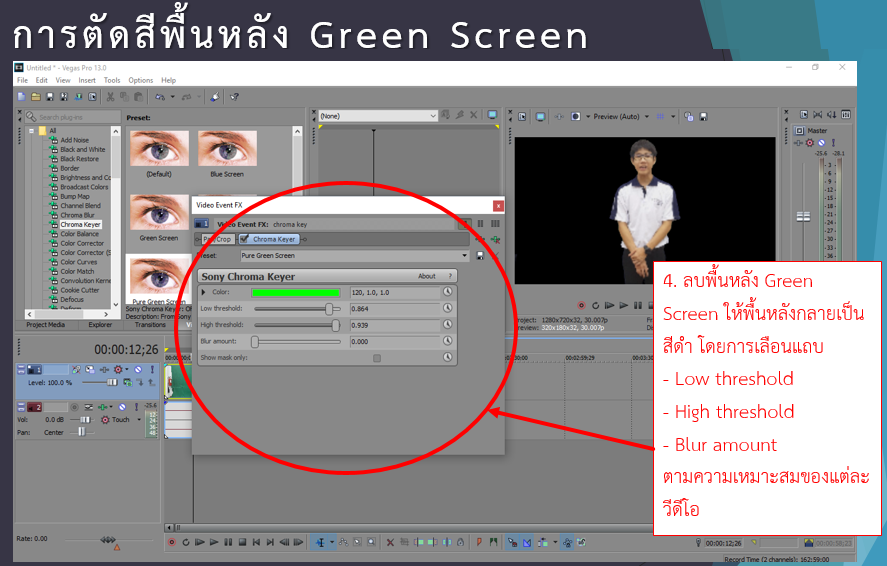This screenshot has height=566, width=887.
Task: Expand the Color parameter disclosure triangle
Action: pos(203,292)
